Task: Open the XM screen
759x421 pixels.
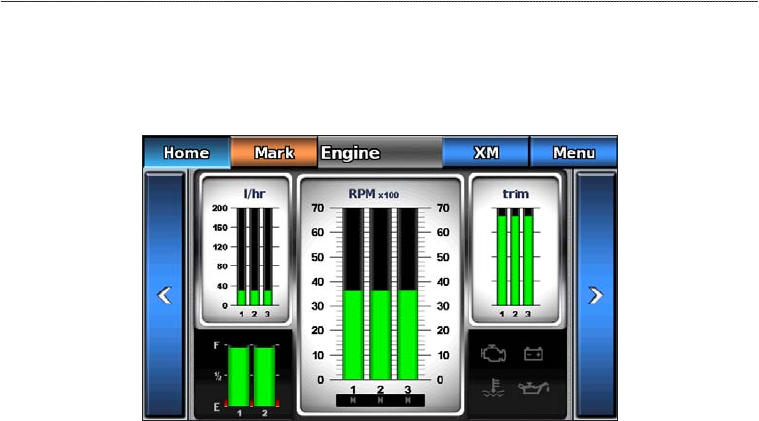Action: (486, 152)
